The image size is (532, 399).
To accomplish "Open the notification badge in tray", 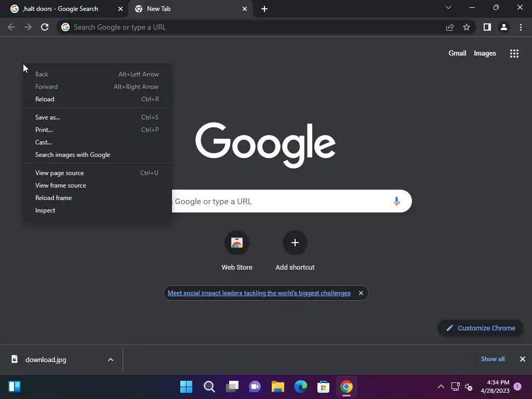I will pos(517,386).
